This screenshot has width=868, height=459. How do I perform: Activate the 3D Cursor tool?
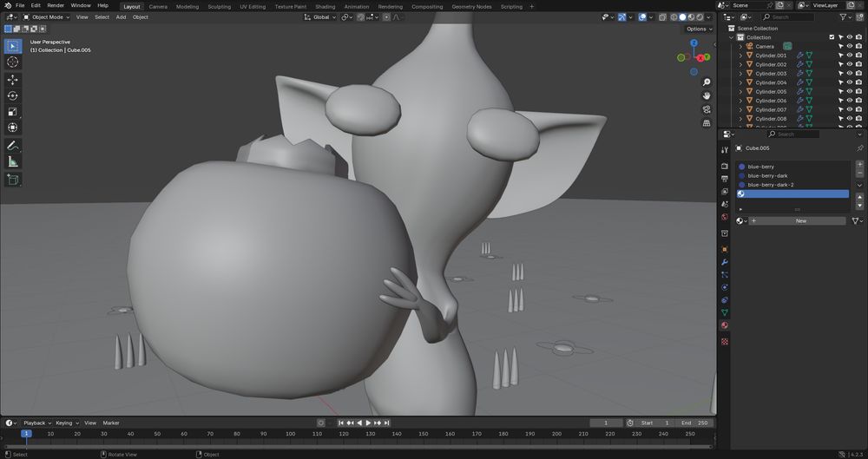(13, 62)
